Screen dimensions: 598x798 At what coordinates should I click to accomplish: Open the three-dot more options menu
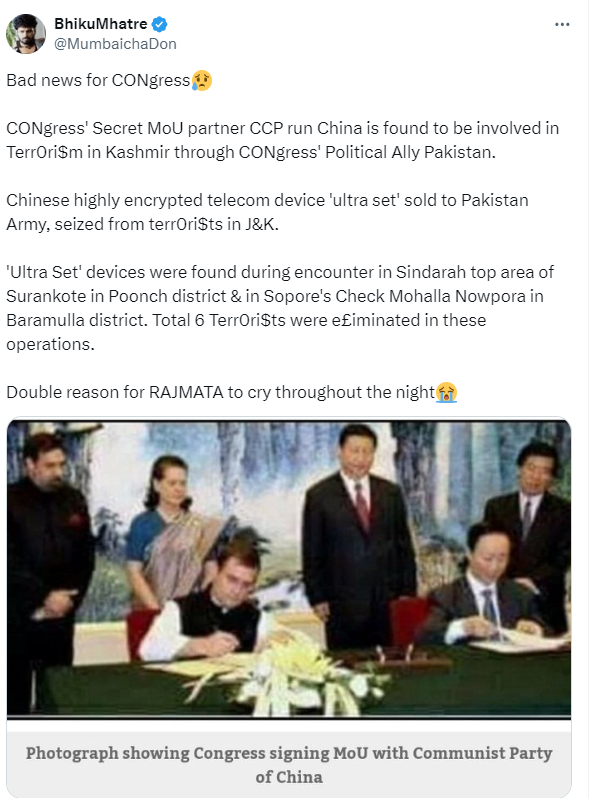click(562, 24)
